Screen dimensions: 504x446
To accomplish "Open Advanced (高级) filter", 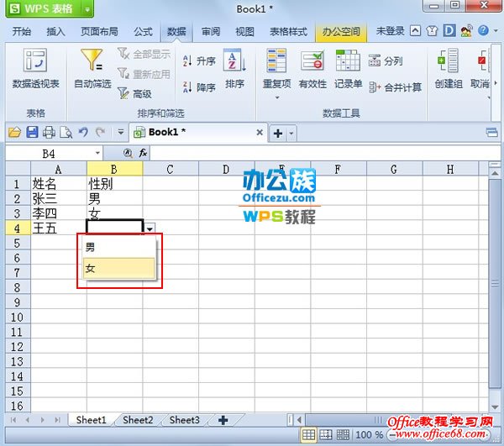I will (x=135, y=93).
